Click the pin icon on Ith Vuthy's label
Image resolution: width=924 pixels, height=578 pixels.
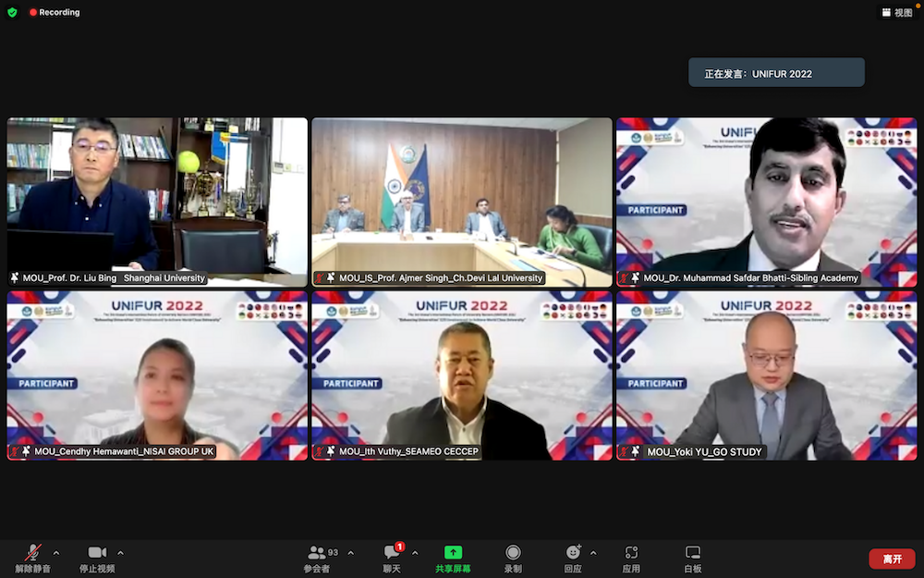click(x=331, y=451)
